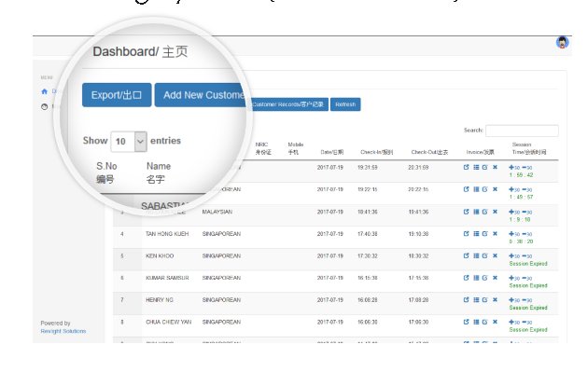This screenshot has width=588, height=386.
Task: Add 30 minutes to CHUA CHIEW YAN session
Action: (514, 323)
